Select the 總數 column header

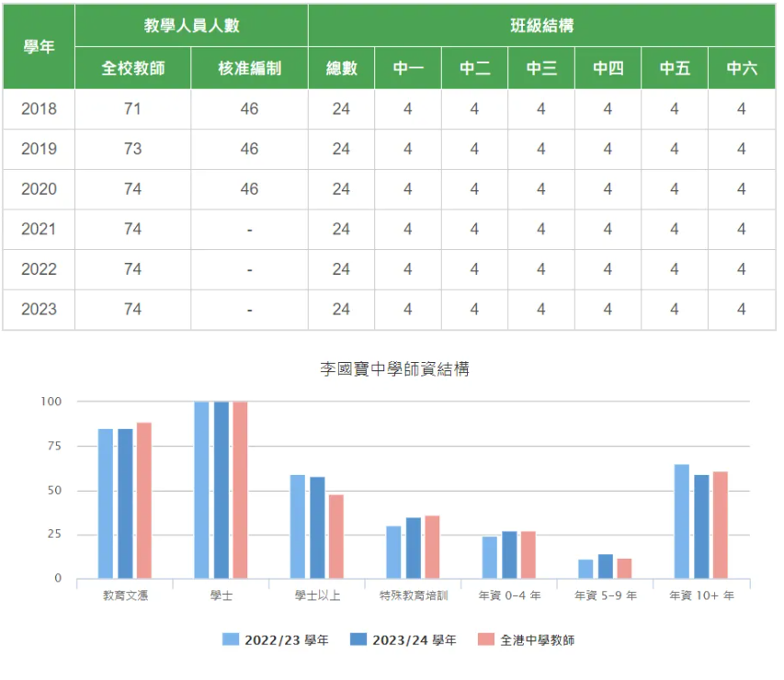coord(340,68)
